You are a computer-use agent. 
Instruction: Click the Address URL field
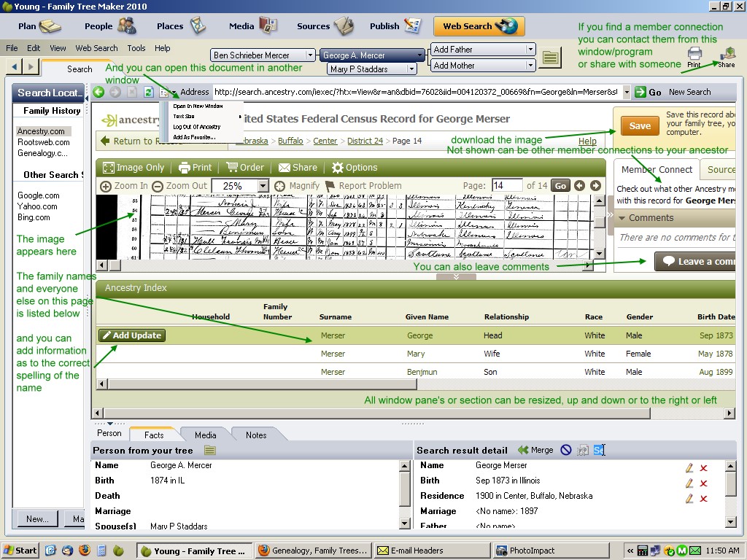pos(417,92)
